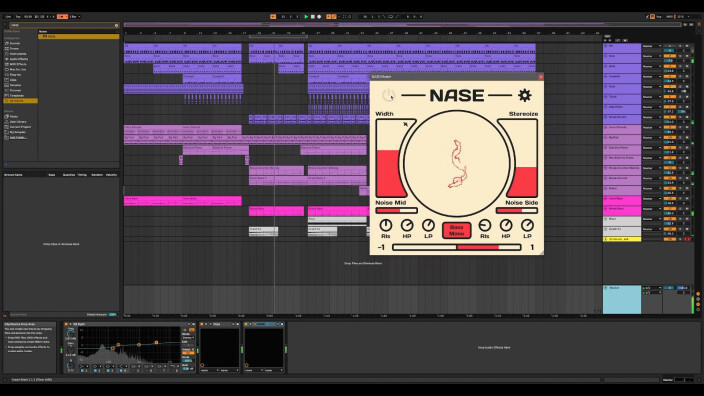Click the EQ Eight Gain knob
The width and height of the screenshot is (704, 396).
point(70,350)
